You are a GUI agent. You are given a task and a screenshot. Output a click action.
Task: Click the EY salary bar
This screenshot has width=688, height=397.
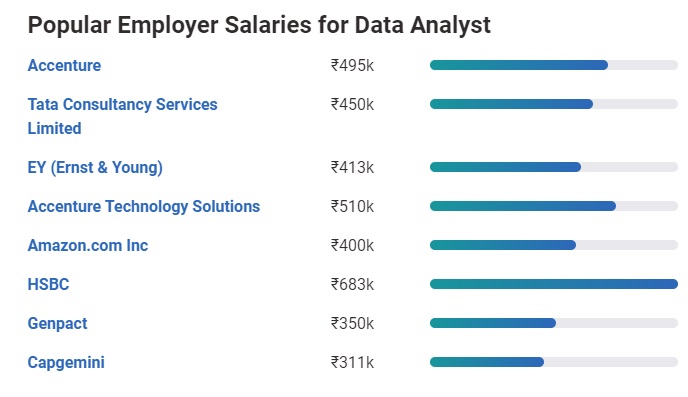tap(554, 167)
